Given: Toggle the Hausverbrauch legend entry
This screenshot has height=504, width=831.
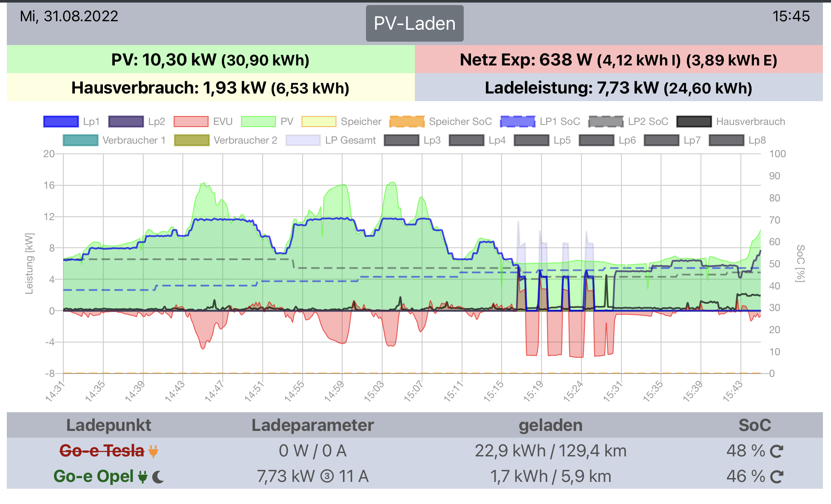Looking at the screenshot, I should pos(694,122).
